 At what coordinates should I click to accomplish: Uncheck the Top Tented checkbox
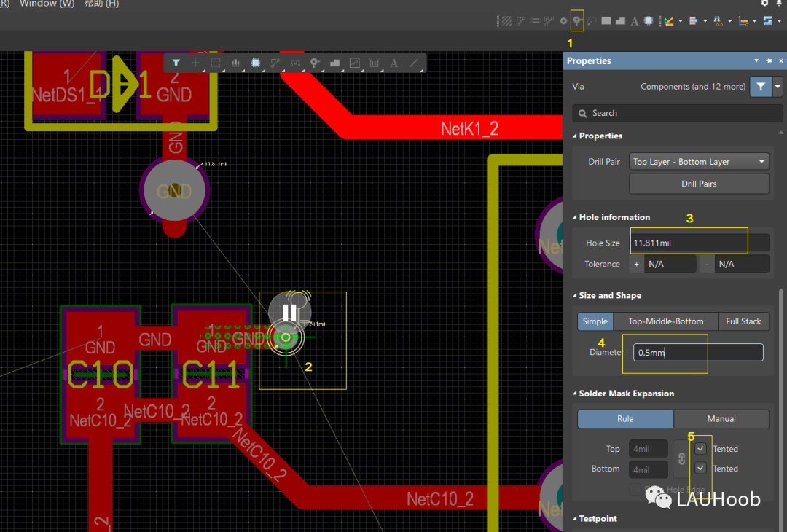[701, 449]
